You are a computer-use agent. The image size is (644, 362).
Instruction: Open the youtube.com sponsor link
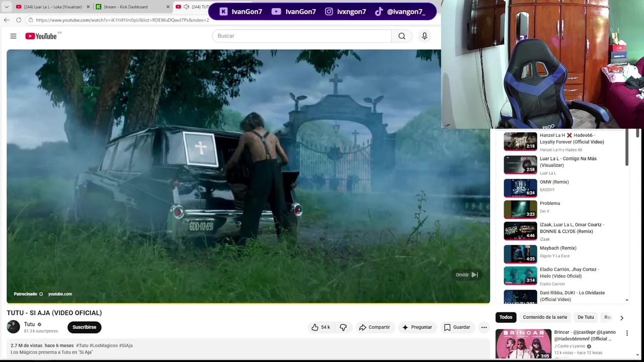point(60,294)
